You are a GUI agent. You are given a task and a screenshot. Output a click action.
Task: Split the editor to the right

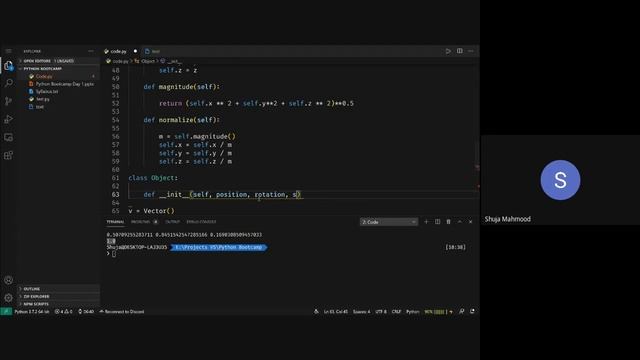click(x=460, y=51)
